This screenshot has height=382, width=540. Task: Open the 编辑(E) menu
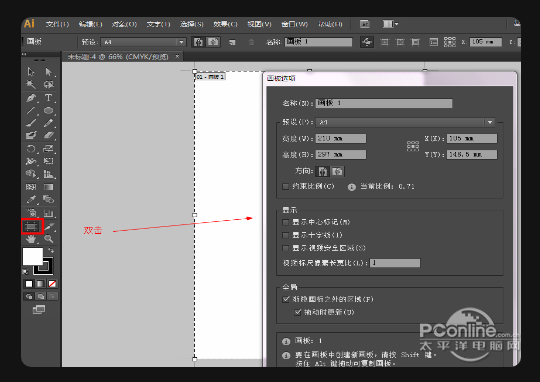tap(90, 24)
